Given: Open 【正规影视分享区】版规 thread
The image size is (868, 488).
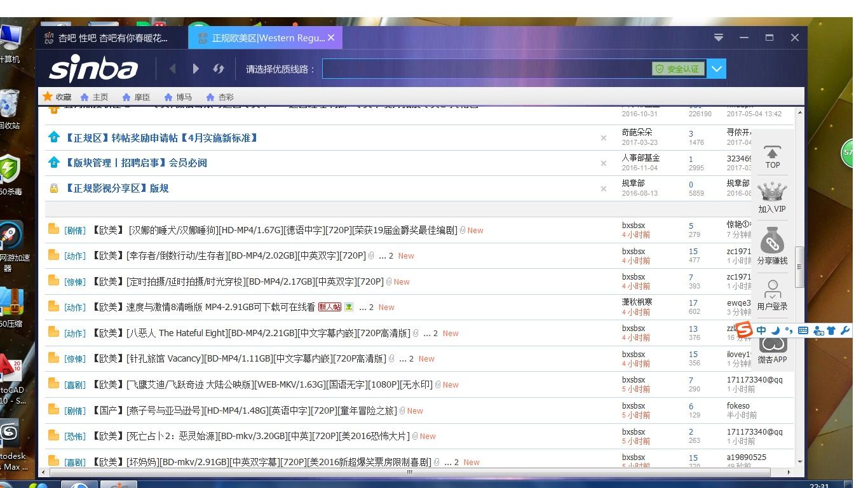Looking at the screenshot, I should tap(117, 188).
